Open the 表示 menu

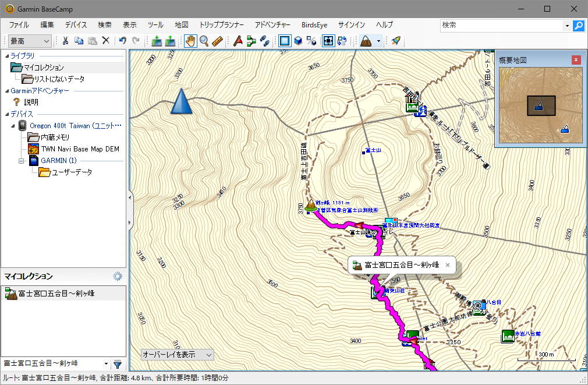pos(130,25)
